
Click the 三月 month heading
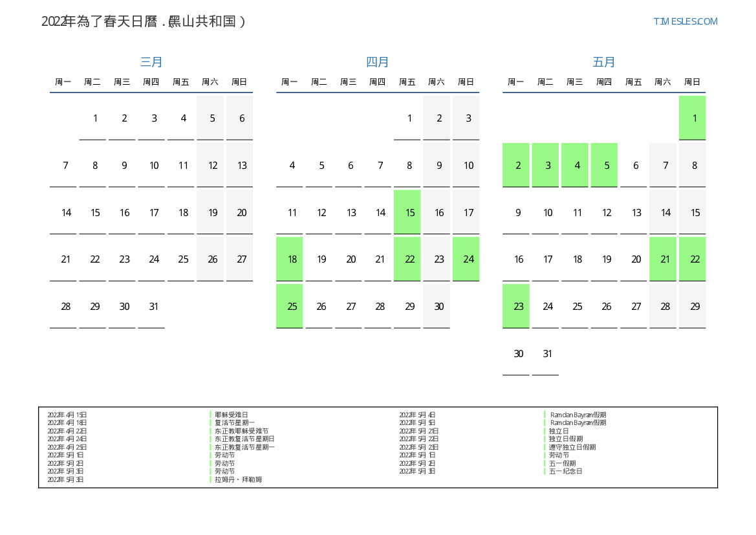click(151, 62)
